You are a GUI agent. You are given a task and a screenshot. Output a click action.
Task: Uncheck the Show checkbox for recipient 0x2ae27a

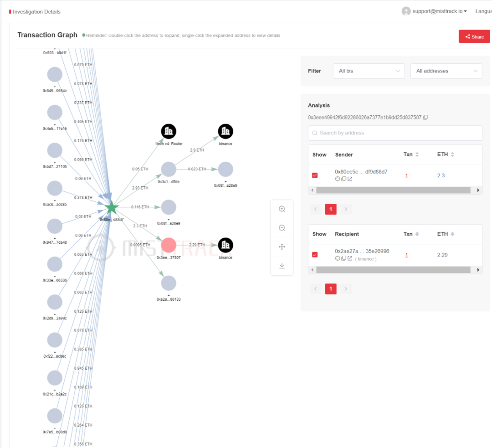(x=315, y=255)
